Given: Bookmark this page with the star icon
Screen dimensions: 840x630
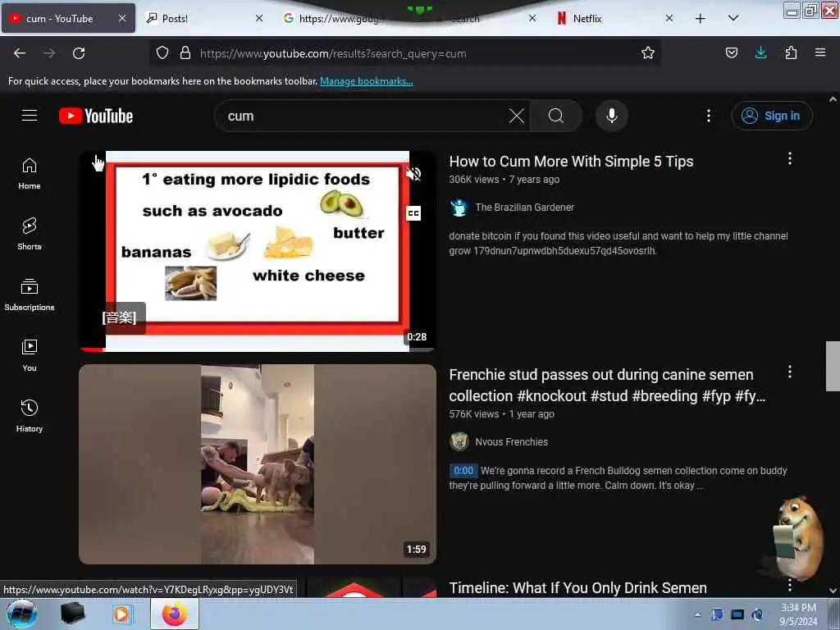Looking at the screenshot, I should tap(648, 53).
